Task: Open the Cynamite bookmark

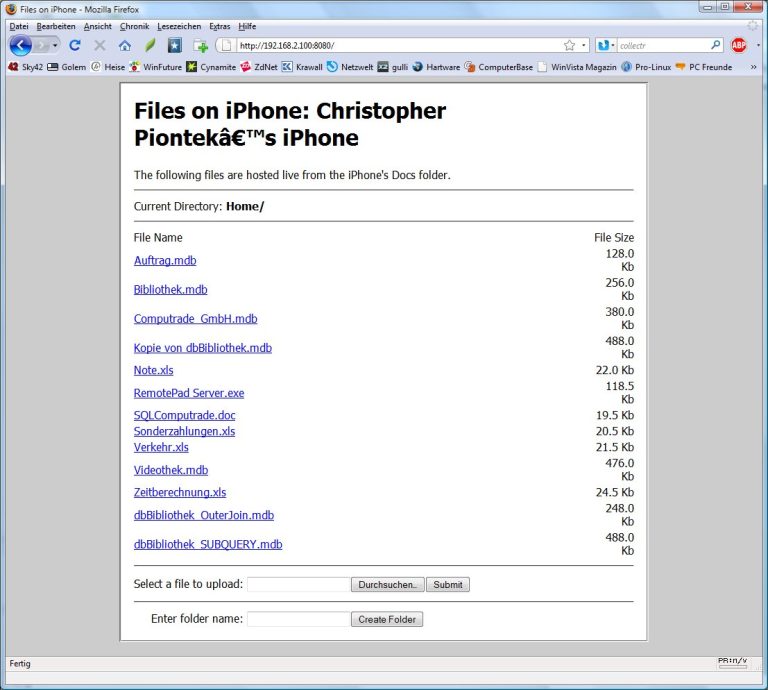Action: tap(211, 67)
